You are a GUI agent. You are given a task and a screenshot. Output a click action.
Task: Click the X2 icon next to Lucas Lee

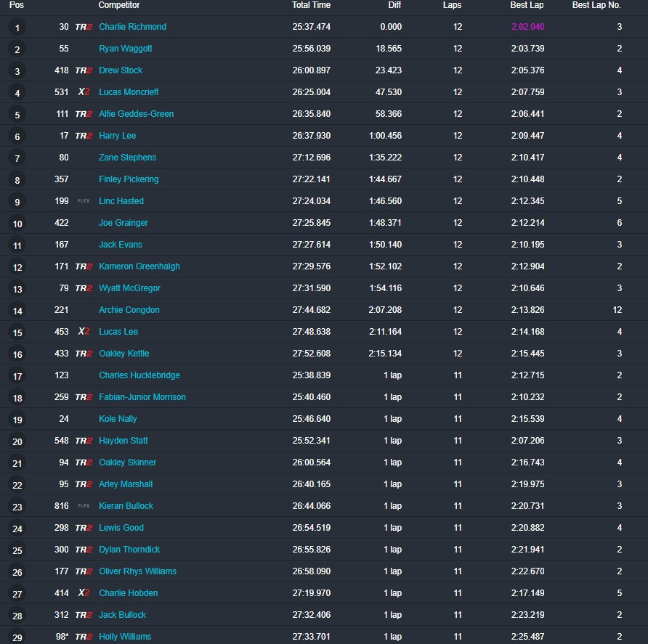tap(84, 332)
